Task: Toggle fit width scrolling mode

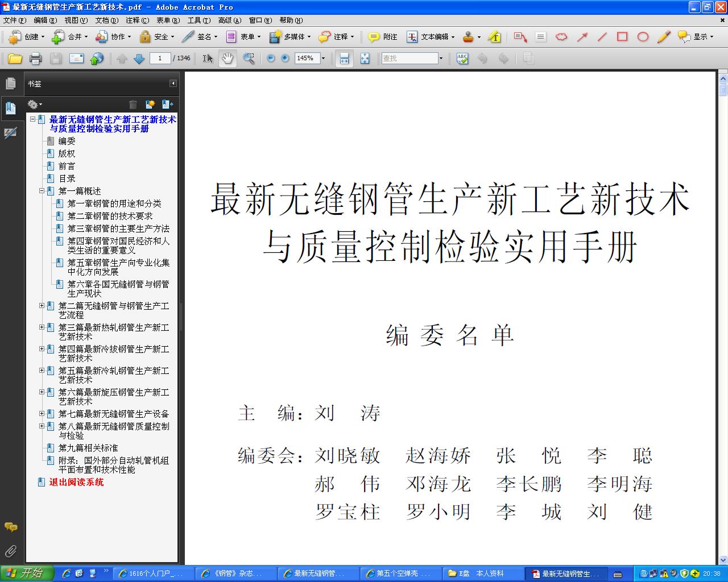Action: click(x=344, y=59)
